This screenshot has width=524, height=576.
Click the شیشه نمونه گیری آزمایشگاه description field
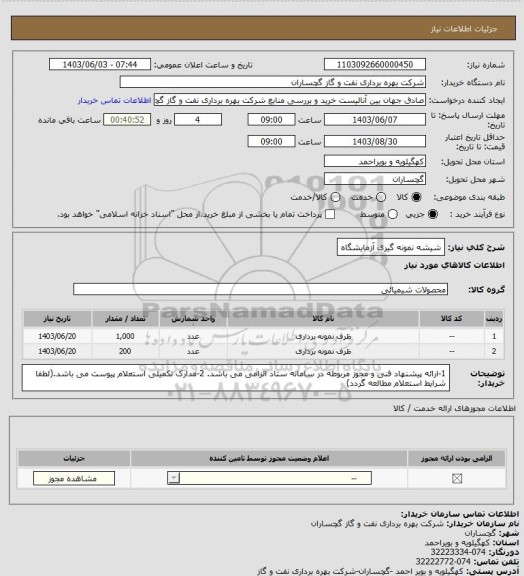coord(391,247)
